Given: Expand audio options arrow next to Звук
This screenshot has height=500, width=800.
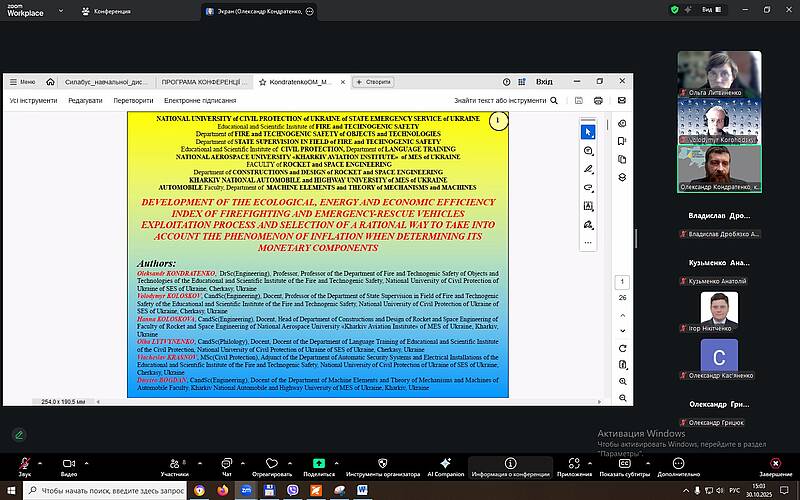Looking at the screenshot, I should click(40, 459).
